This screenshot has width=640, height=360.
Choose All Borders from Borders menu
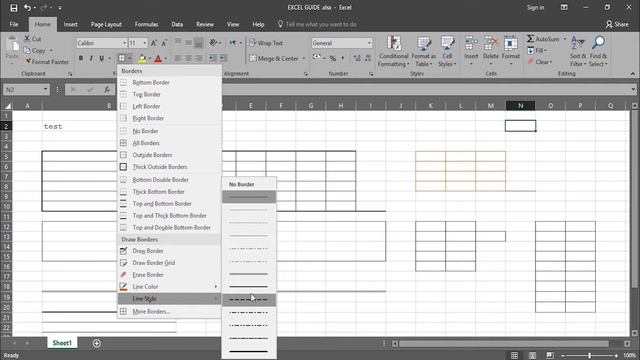point(169,143)
